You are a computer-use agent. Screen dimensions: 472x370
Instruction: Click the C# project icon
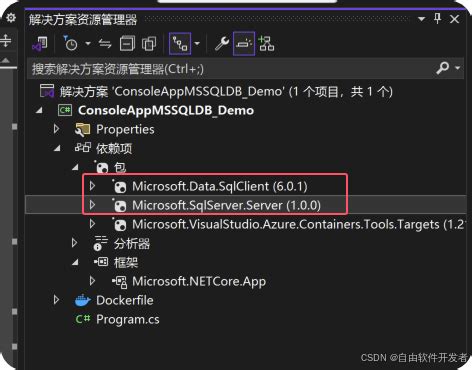point(65,110)
